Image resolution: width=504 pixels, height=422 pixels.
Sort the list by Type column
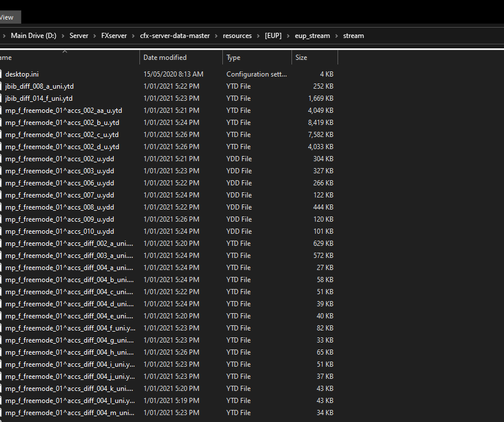233,58
